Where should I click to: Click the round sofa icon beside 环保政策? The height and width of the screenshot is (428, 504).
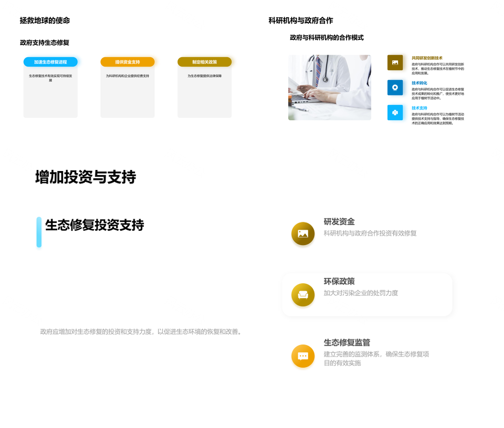point(303,295)
